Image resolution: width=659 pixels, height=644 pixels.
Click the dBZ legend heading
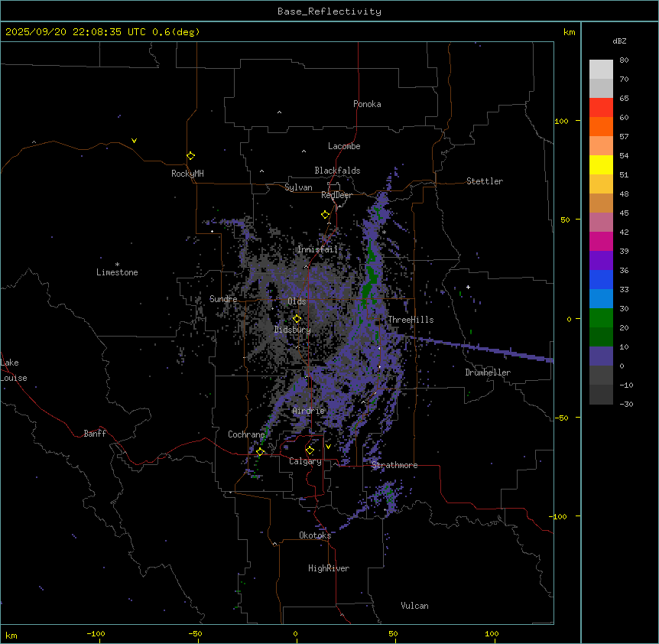620,40
